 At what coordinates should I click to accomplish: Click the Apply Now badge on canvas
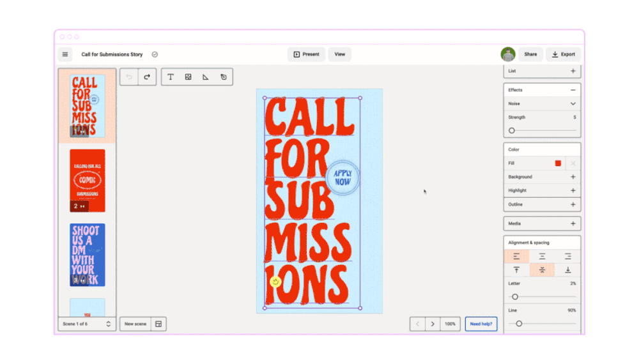point(343,178)
